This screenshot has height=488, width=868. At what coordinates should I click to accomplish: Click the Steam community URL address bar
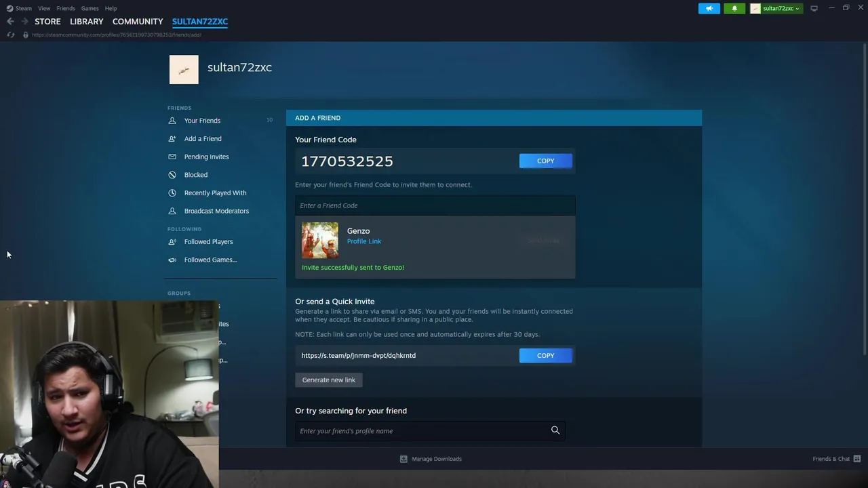(x=116, y=35)
